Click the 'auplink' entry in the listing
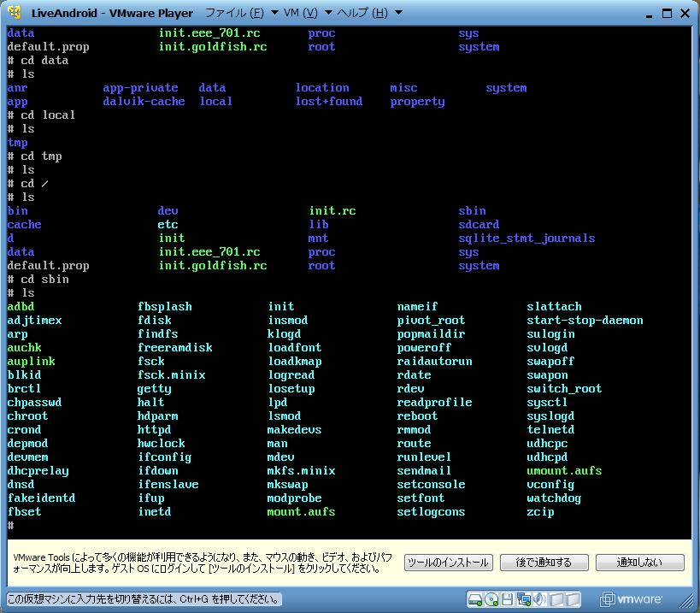700x613 pixels. coord(31,361)
